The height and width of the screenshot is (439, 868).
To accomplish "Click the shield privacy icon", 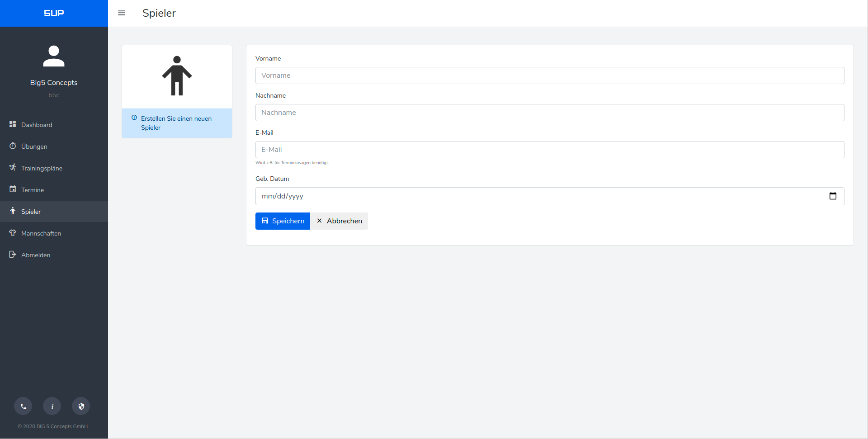I will [81, 406].
